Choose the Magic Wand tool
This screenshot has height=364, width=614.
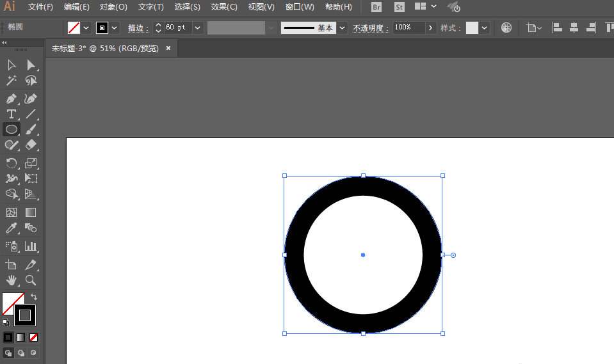11,81
